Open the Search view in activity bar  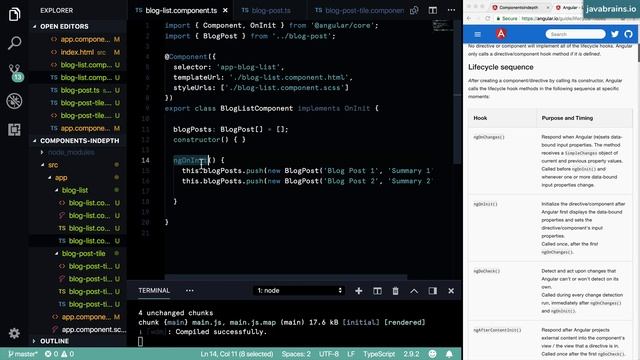14,43
